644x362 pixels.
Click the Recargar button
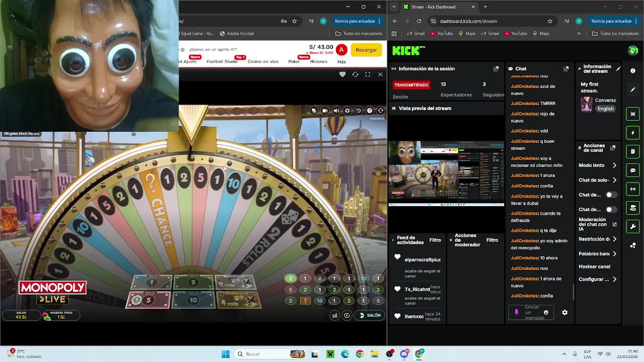366,50
